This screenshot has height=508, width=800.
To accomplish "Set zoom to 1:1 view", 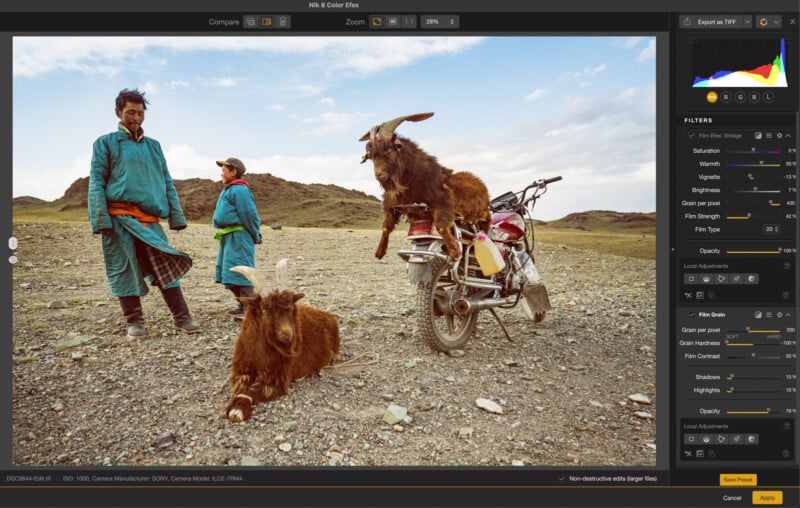I will [409, 21].
